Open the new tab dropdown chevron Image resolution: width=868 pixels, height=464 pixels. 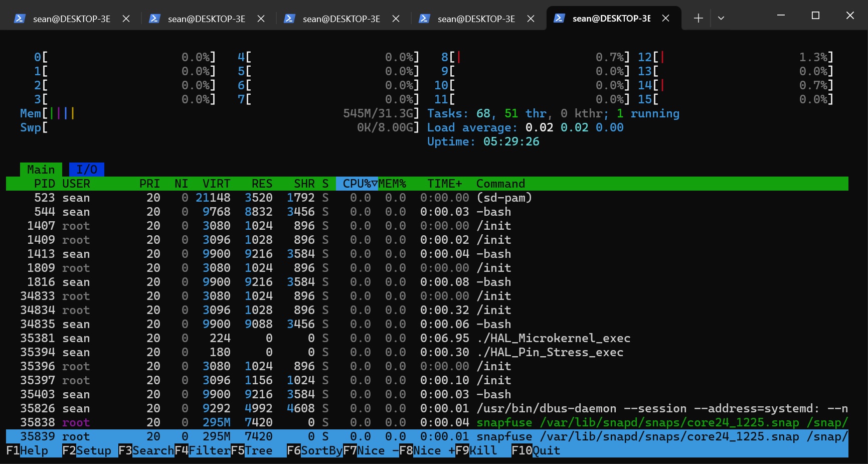point(721,18)
